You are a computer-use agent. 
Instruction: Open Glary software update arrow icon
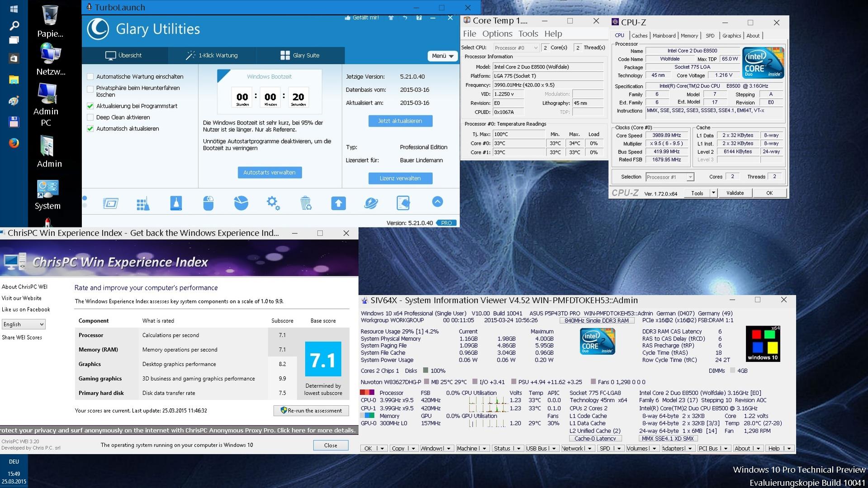click(x=338, y=203)
